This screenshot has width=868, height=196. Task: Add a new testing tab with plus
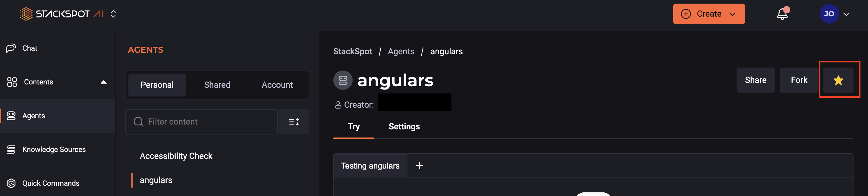pyautogui.click(x=419, y=166)
